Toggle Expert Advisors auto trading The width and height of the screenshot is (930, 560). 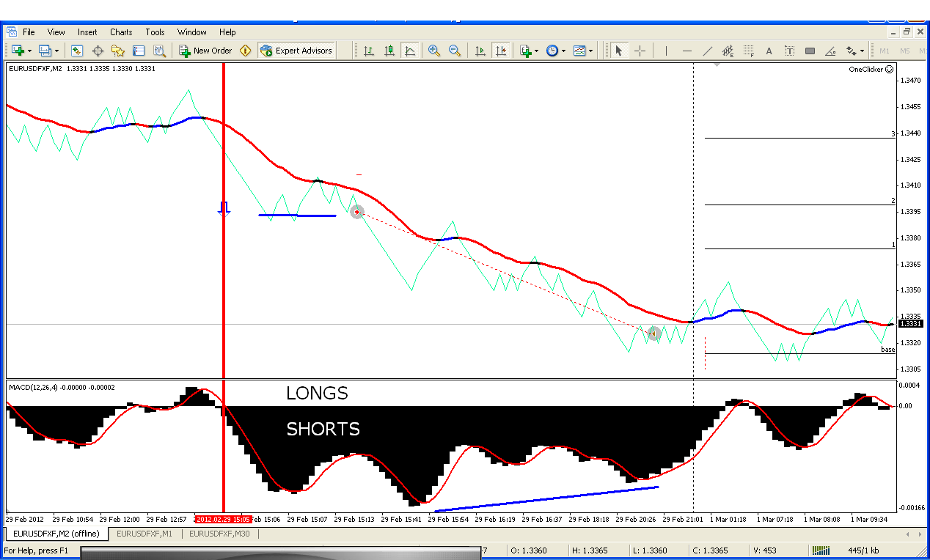[296, 51]
